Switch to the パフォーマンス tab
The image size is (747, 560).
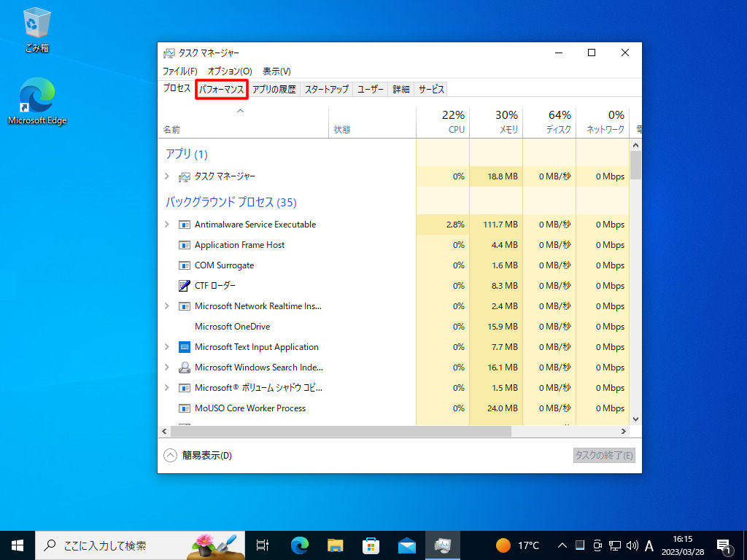[222, 89]
